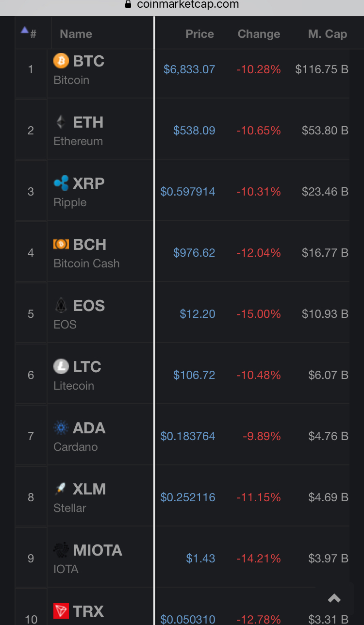
Task: Click the Bitcoin Cash logo icon
Action: coord(61,244)
